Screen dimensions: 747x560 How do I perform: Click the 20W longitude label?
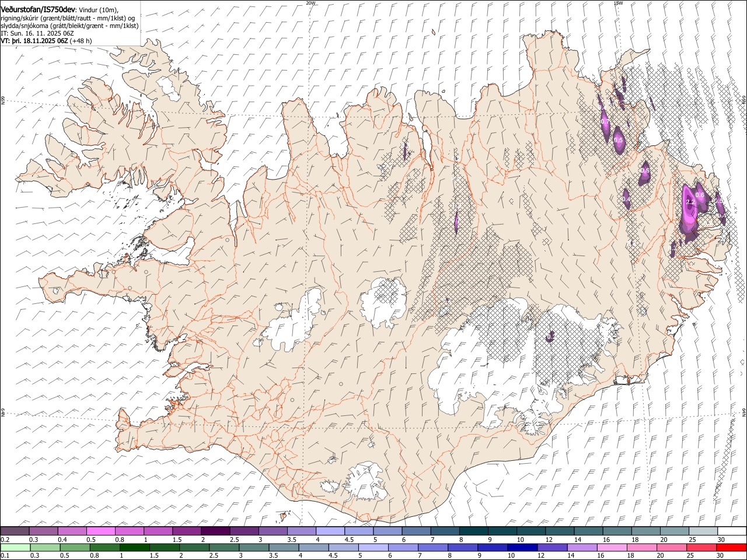[310, 3]
